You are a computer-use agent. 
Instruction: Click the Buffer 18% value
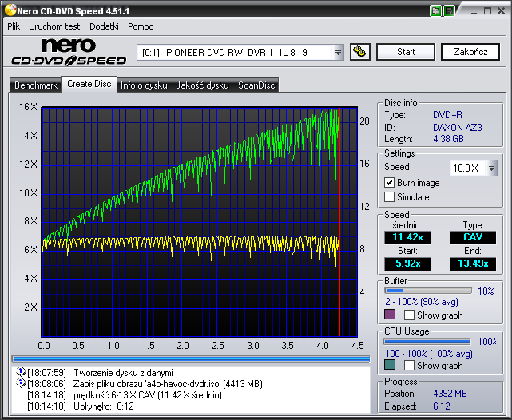pyautogui.click(x=486, y=291)
